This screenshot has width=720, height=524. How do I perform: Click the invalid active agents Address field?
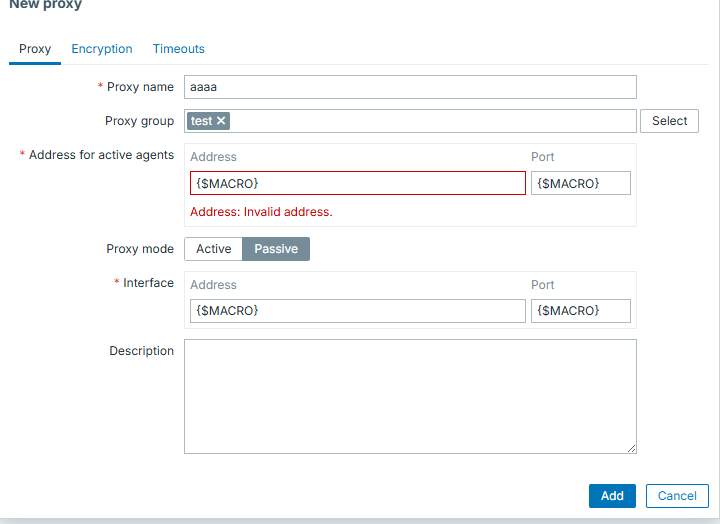pyautogui.click(x=357, y=183)
